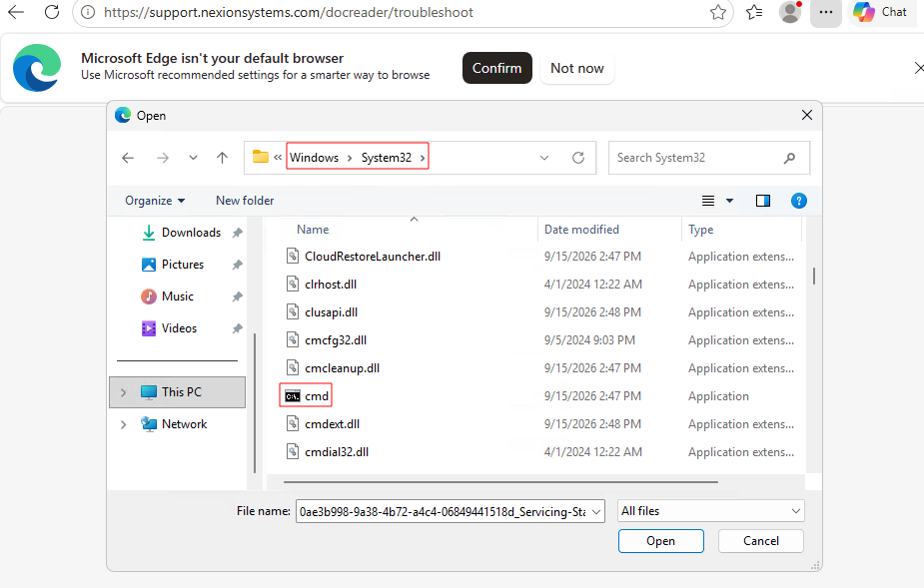
Task: Open the Organize menu
Action: [155, 201]
